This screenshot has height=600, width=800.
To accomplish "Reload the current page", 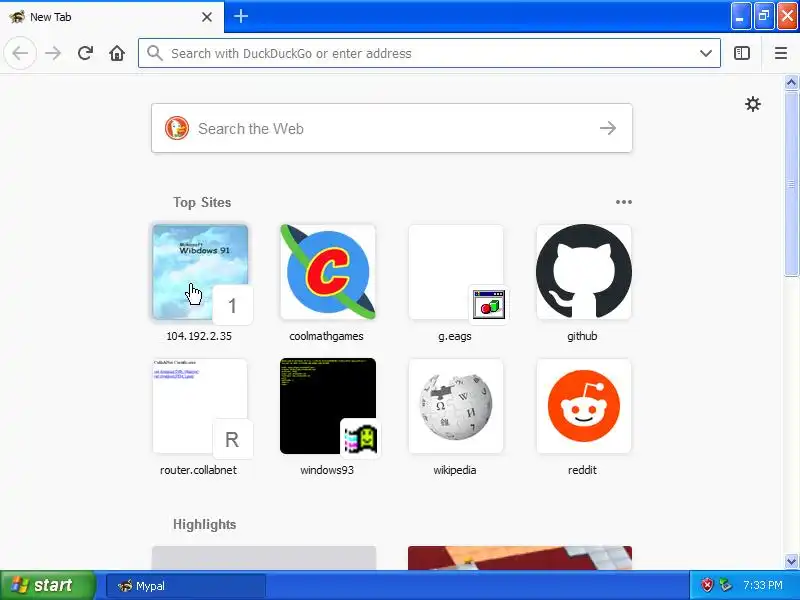I will (x=85, y=53).
